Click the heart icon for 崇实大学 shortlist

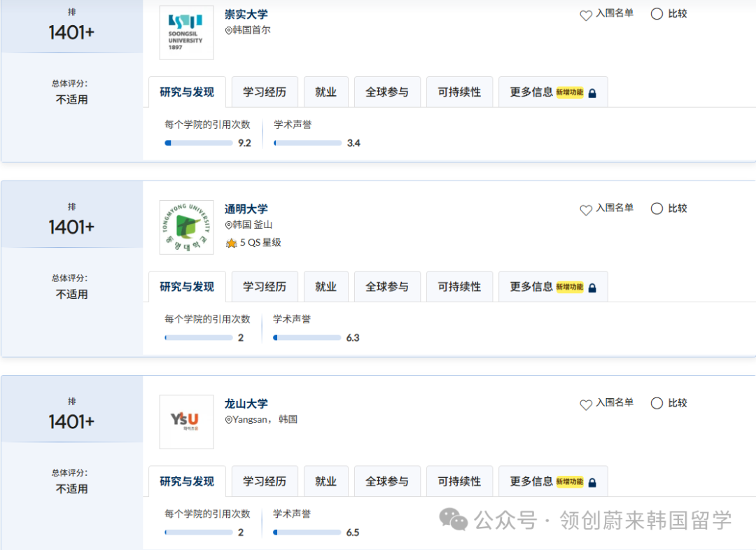coord(586,15)
